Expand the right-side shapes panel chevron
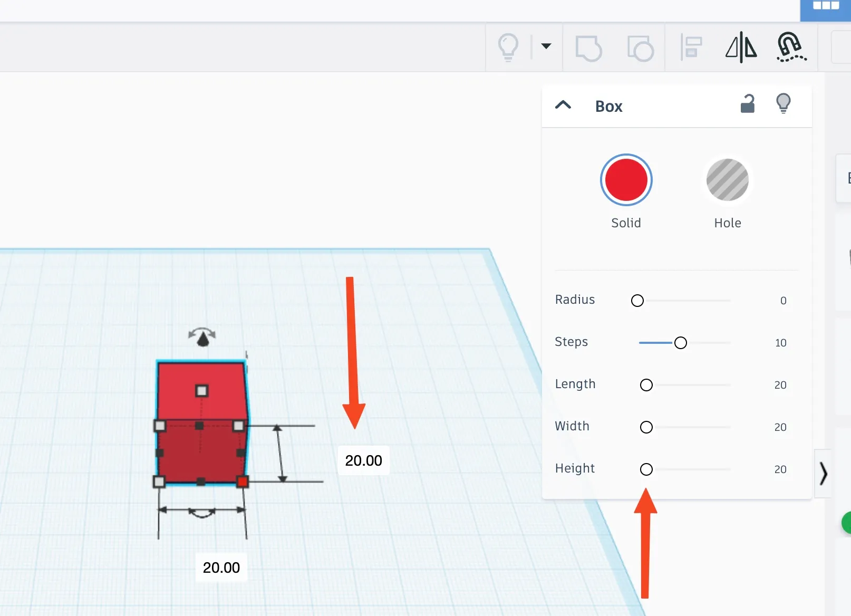Screen dimensions: 851x616 tap(823, 473)
